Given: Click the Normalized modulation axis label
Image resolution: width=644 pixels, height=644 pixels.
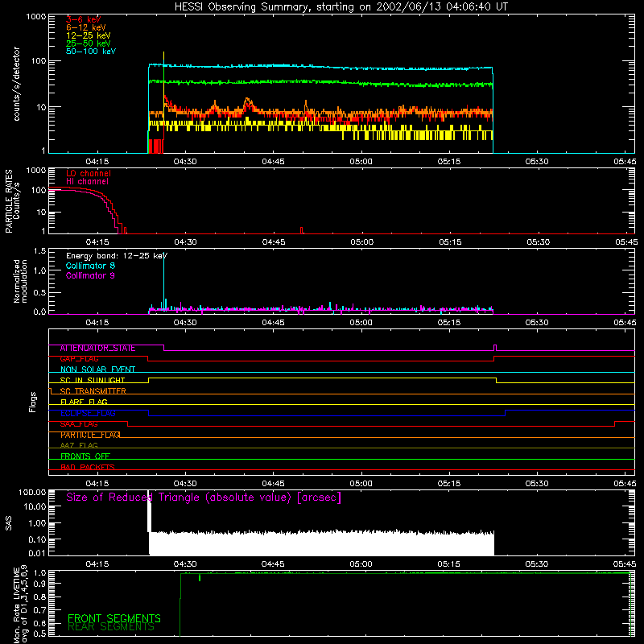Looking at the screenshot, I should point(20,281).
